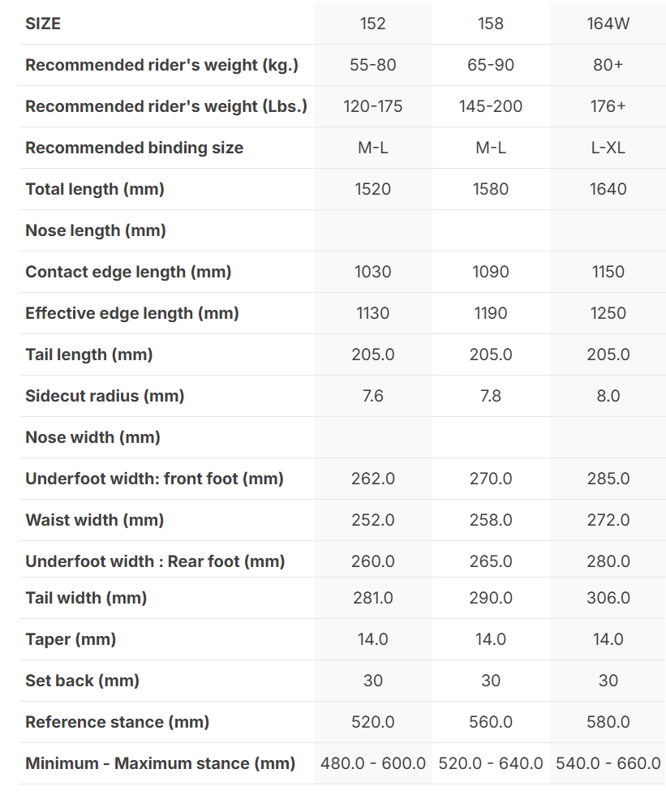Select the 520.0 reference stance value
Image resolution: width=666 pixels, height=812 pixels.
tap(373, 722)
